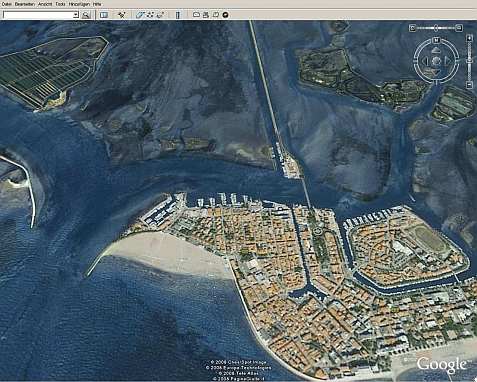This screenshot has height=382, width=477.
Task: Open the Tools menu
Action: 60,4
